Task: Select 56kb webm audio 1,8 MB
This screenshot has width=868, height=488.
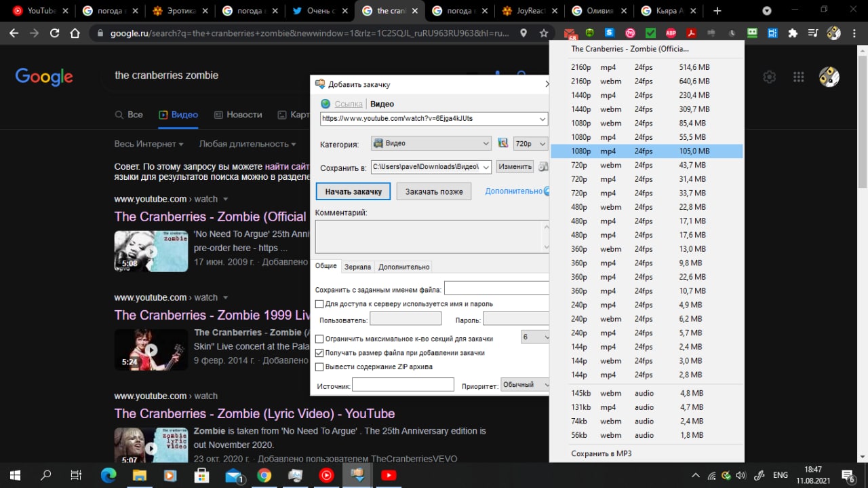Action: tap(647, 435)
